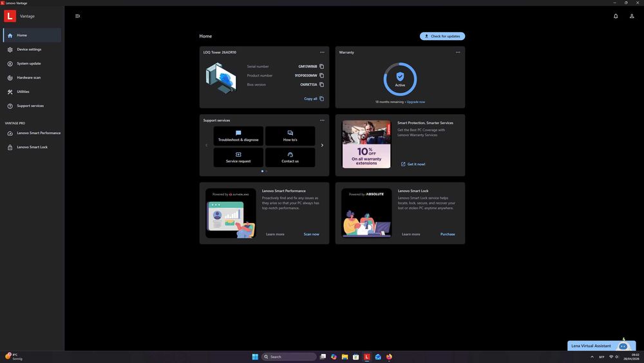Click the network icon in system tray
This screenshot has width=644, height=363.
tap(611, 357)
